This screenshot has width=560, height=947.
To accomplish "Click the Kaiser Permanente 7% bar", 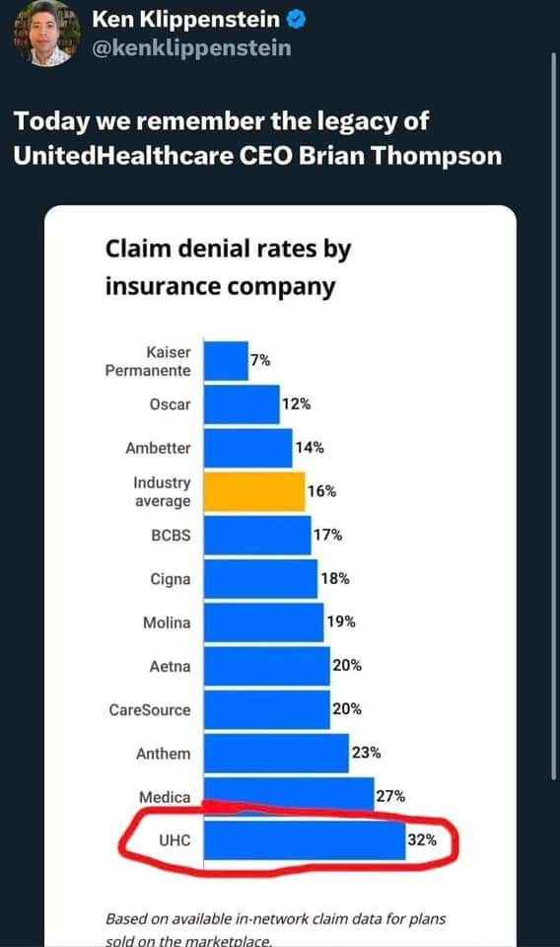I will 226,361.
